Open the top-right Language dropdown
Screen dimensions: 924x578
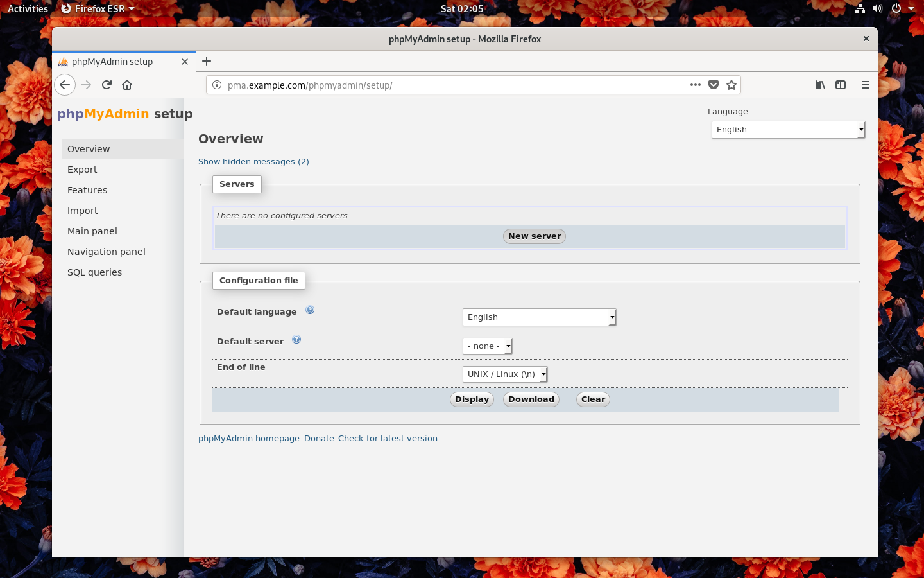788,130
